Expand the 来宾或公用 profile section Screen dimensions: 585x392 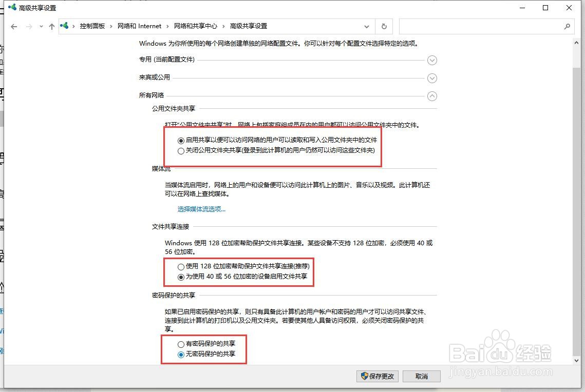point(432,78)
